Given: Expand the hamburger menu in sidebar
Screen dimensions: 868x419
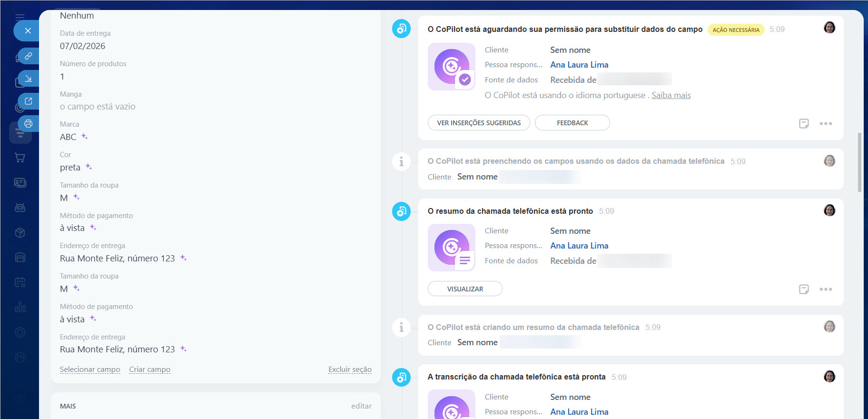Looking at the screenshot, I should coord(20,17).
